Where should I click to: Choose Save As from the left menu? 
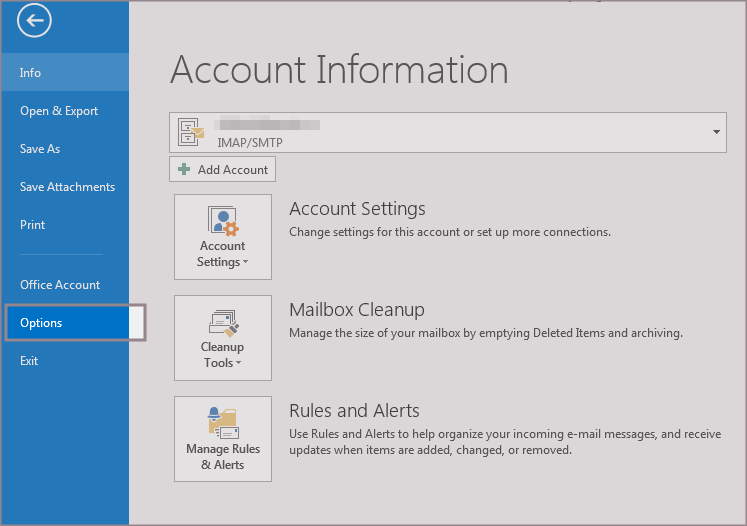40,149
